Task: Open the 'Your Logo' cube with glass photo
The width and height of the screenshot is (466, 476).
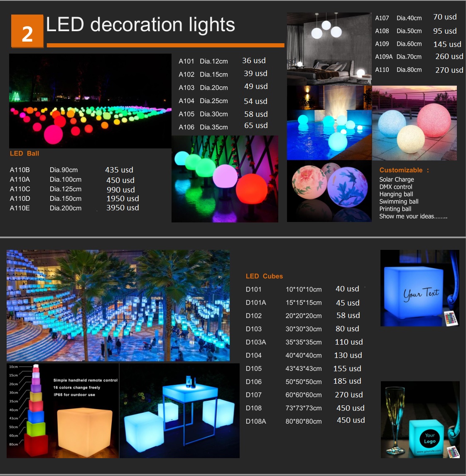Action: point(420,420)
